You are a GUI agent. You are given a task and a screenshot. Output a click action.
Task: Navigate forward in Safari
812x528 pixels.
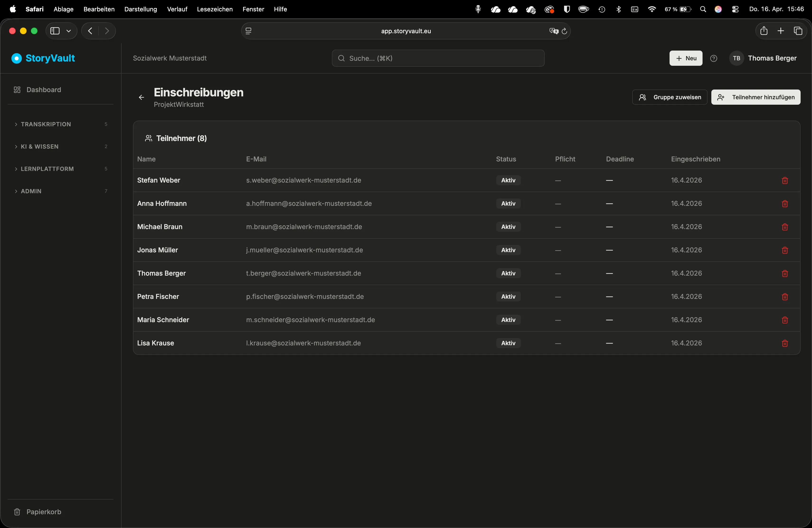[107, 31]
